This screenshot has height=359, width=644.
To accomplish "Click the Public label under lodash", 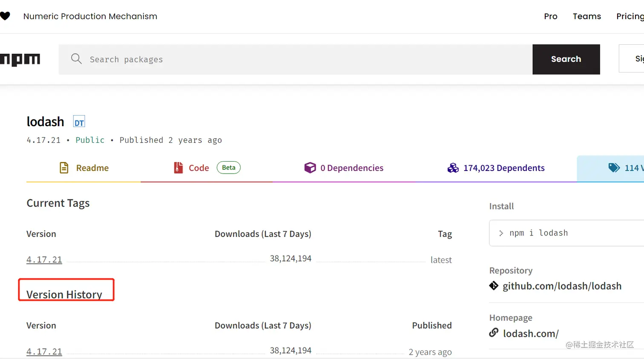I will point(90,140).
